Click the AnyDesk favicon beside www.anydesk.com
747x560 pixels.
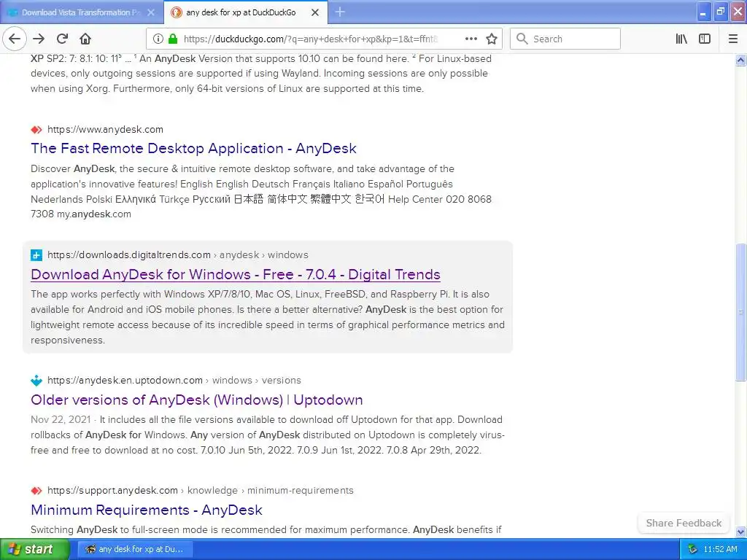pos(36,130)
